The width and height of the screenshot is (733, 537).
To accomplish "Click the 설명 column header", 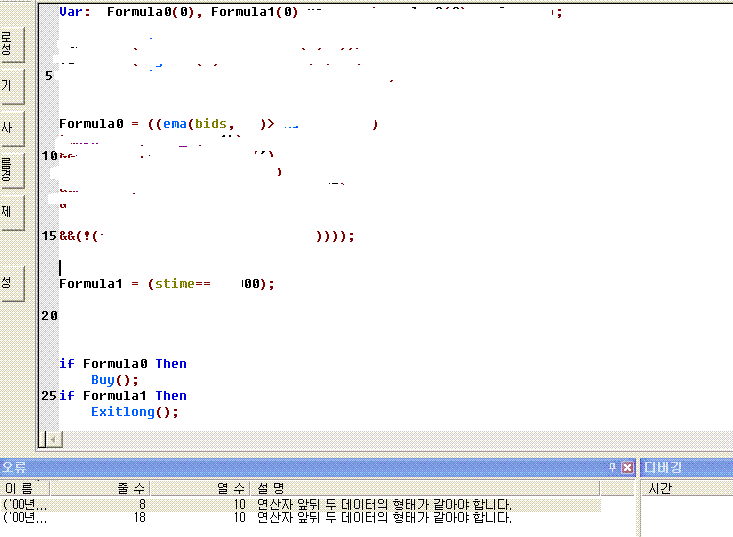I will (x=272, y=488).
